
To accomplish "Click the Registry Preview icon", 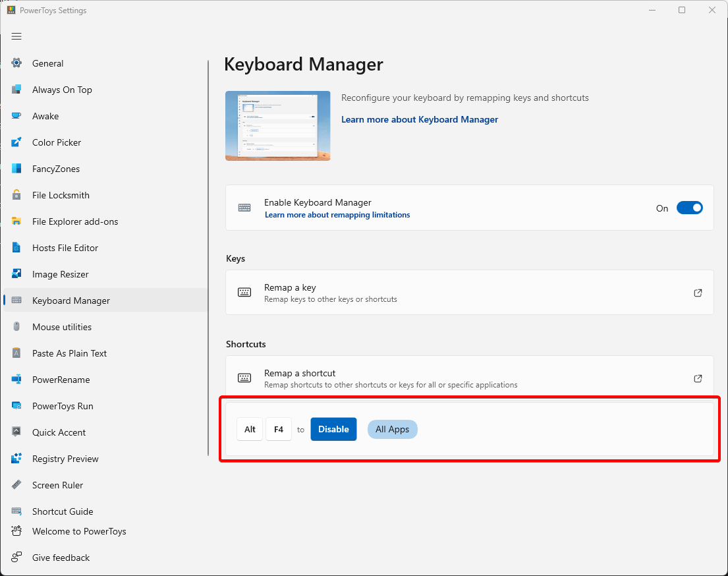I will (x=16, y=459).
